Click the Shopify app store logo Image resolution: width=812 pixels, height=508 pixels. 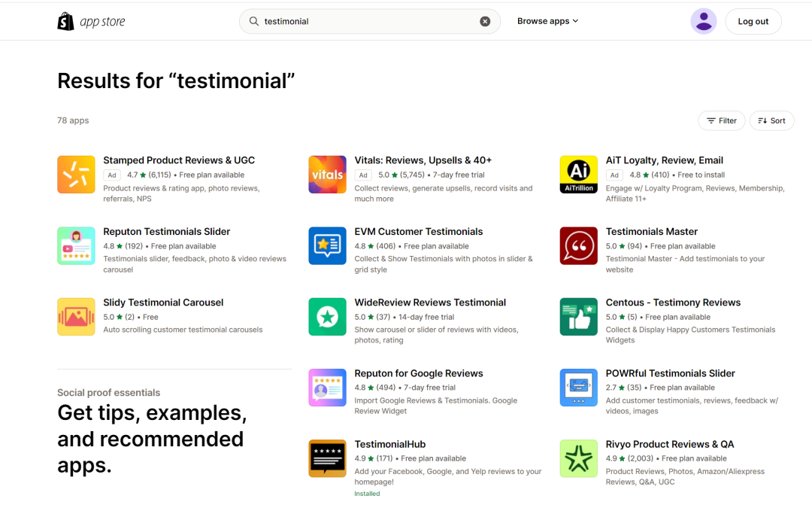(x=91, y=21)
